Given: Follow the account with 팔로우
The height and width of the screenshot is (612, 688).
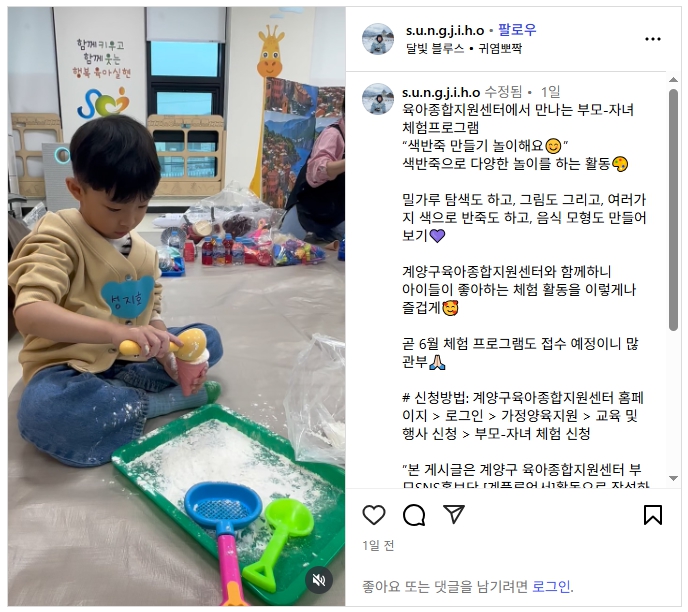Looking at the screenshot, I should click(x=517, y=30).
